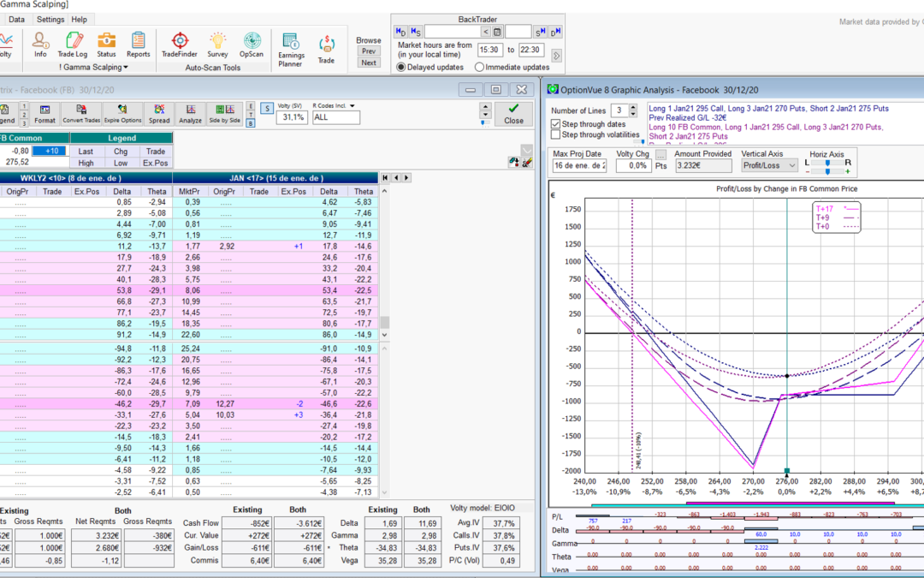Image resolution: width=924 pixels, height=578 pixels.
Task: Toggle the T mode button
Action: [251, 115]
